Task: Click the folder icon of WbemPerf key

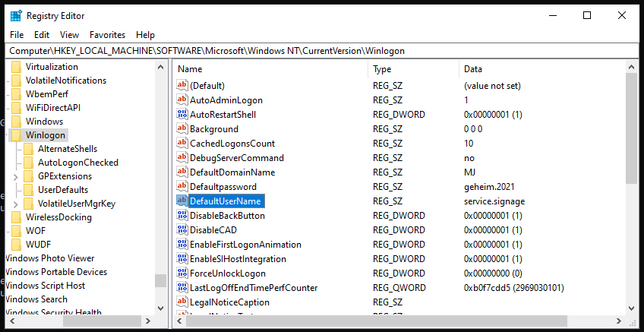Action: [x=16, y=94]
